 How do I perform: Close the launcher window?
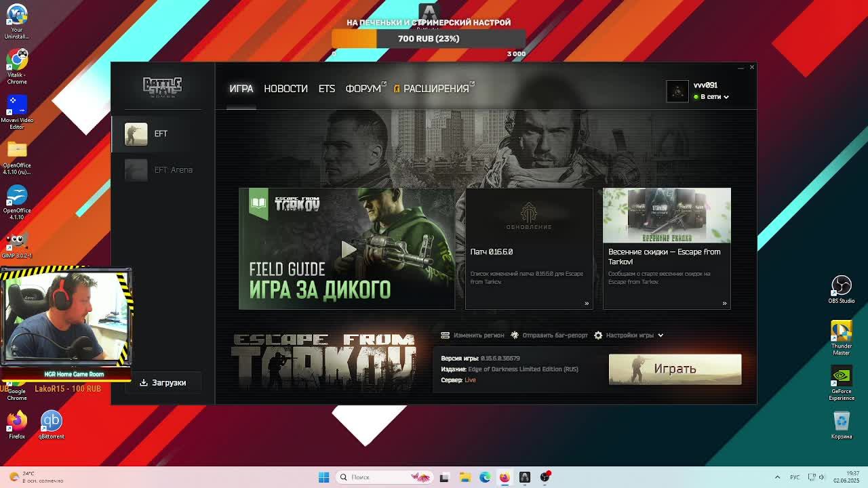(751, 67)
